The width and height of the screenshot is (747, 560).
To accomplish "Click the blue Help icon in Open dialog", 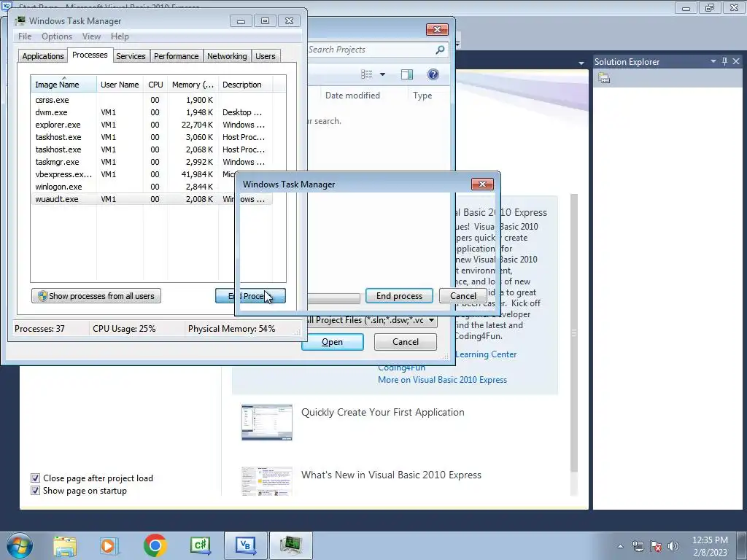I will click(433, 74).
